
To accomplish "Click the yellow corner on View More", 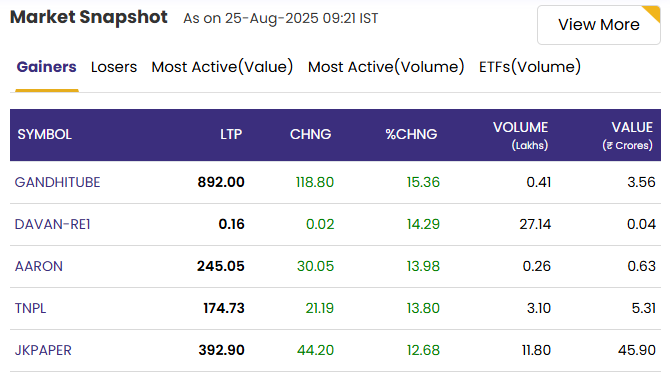I will click(653, 12).
